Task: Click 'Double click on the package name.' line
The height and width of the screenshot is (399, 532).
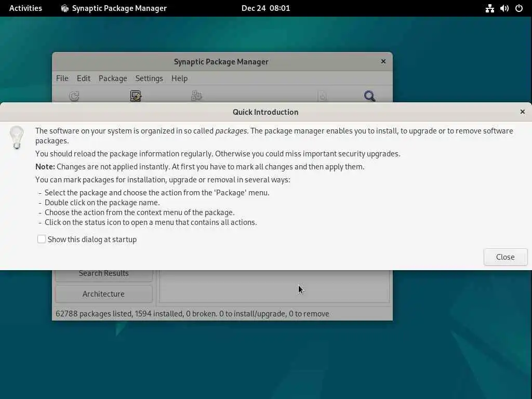Action: [102, 203]
